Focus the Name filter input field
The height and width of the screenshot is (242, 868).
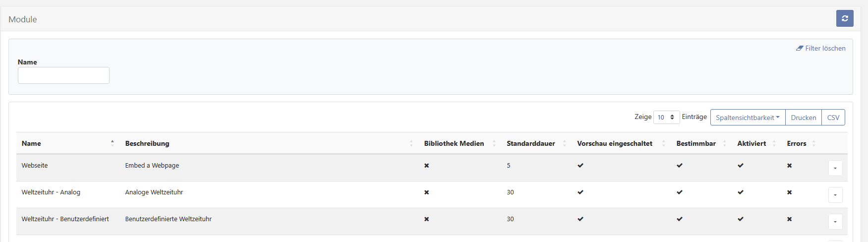point(63,75)
